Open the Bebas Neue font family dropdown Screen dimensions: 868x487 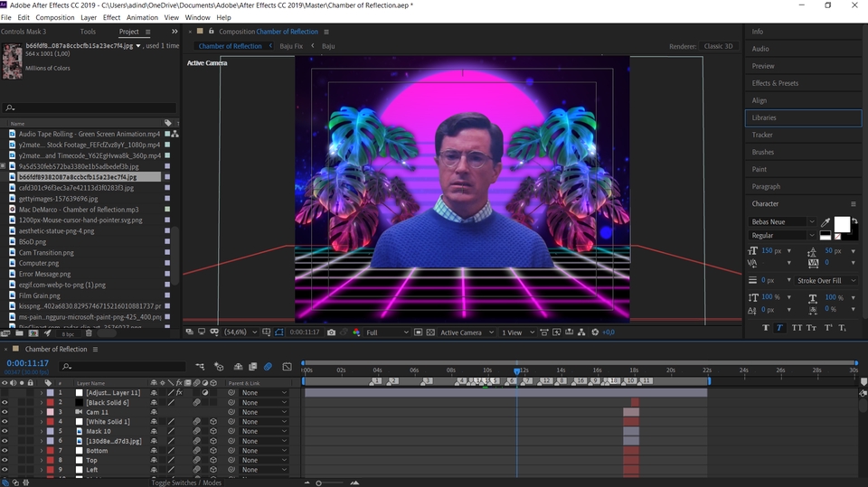tap(782, 222)
